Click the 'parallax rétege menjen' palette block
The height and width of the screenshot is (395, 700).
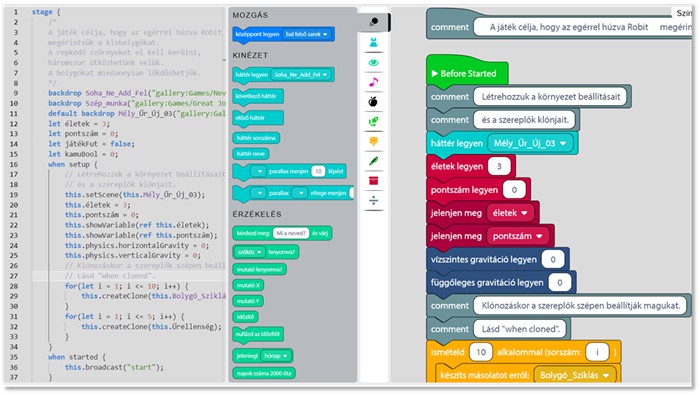tap(293, 194)
